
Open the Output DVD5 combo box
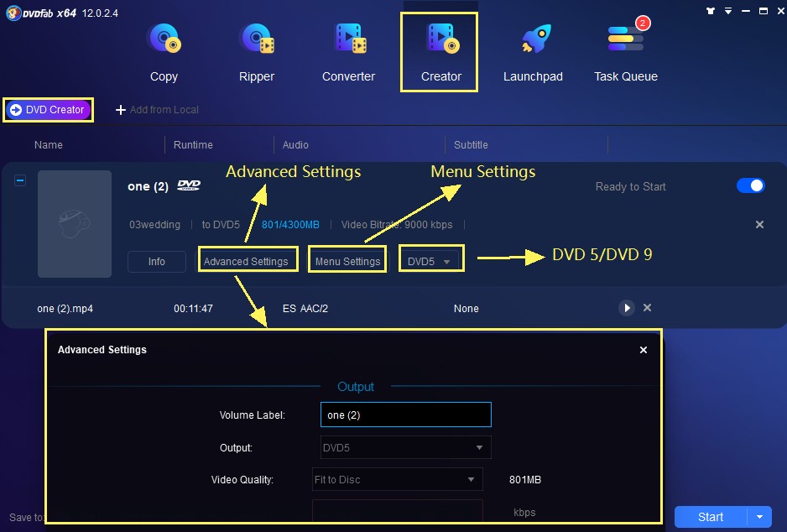[x=406, y=447]
